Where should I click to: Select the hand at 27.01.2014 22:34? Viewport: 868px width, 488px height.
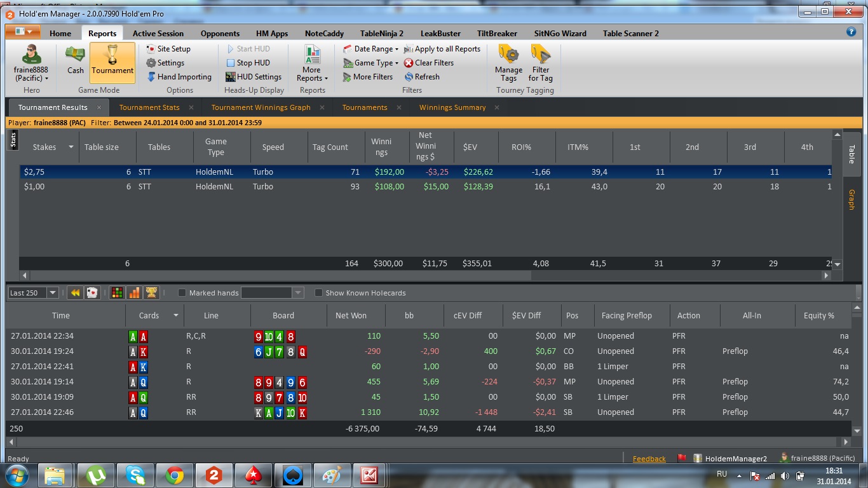point(430,336)
